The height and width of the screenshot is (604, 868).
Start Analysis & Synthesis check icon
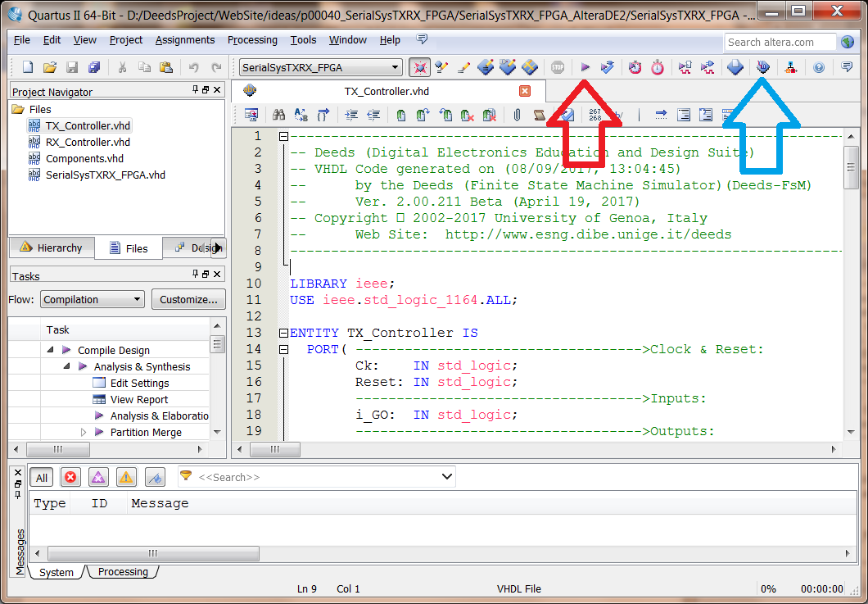point(608,67)
